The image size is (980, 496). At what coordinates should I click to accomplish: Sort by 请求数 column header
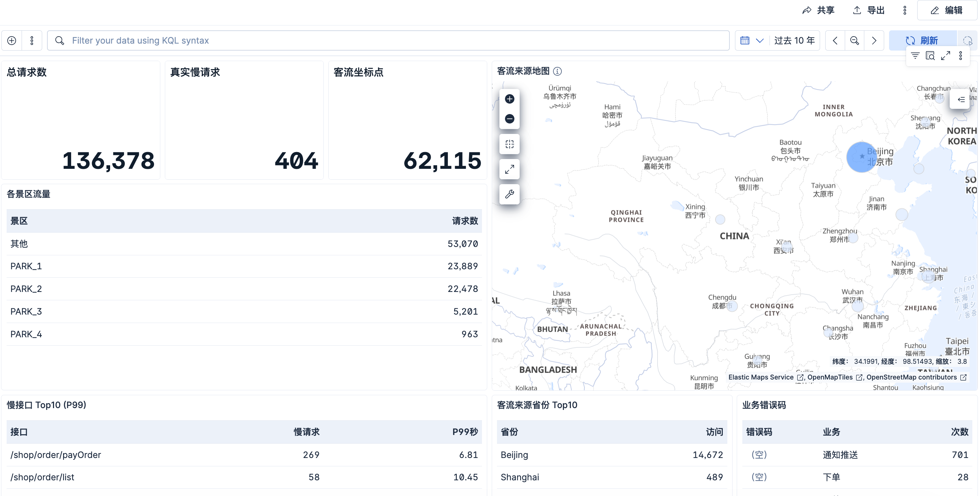pos(465,221)
